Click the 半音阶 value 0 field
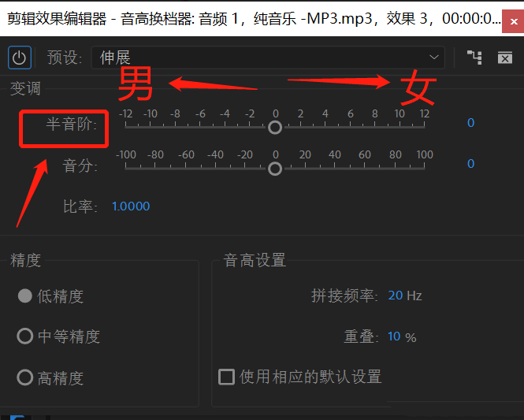The height and width of the screenshot is (420, 524). pyautogui.click(x=470, y=123)
